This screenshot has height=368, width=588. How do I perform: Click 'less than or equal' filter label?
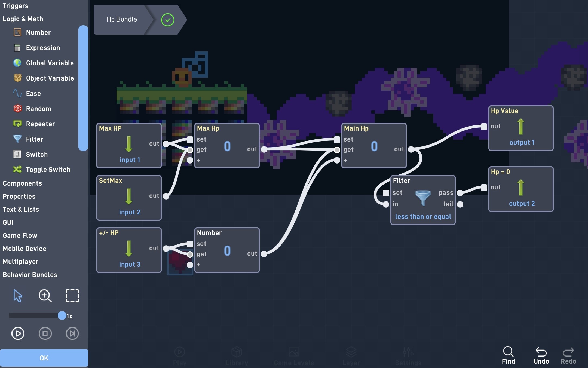(x=423, y=216)
